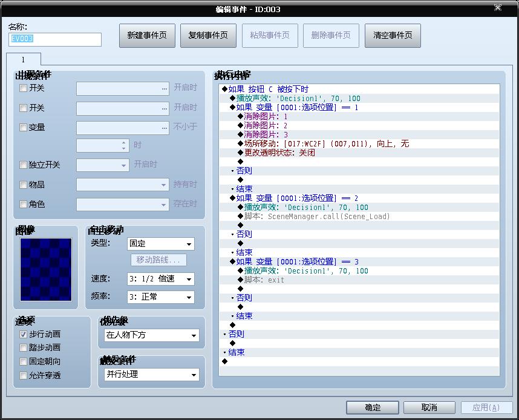Uncheck the 步行动画 option
The width and height of the screenshot is (519, 420).
point(23,335)
